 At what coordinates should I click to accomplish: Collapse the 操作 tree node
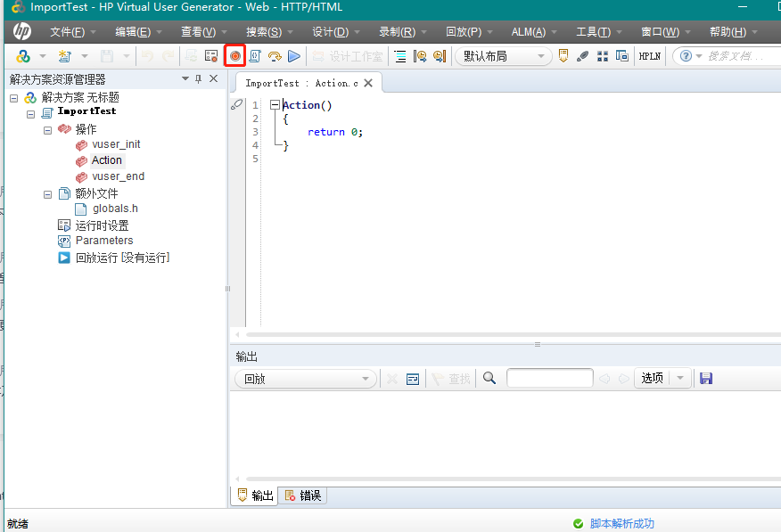47,129
